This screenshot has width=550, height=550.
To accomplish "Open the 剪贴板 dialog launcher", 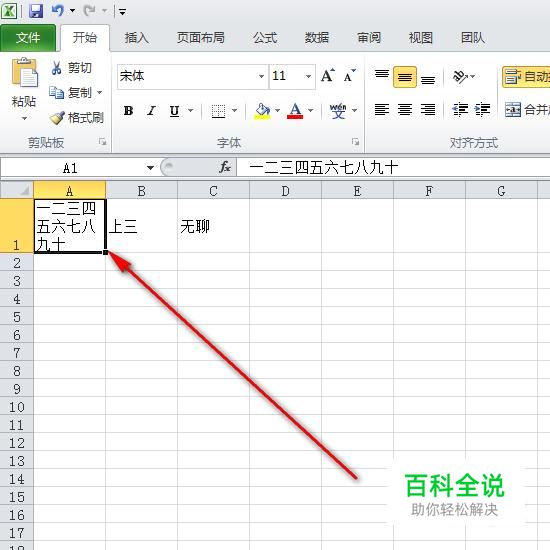I will pyautogui.click(x=102, y=142).
